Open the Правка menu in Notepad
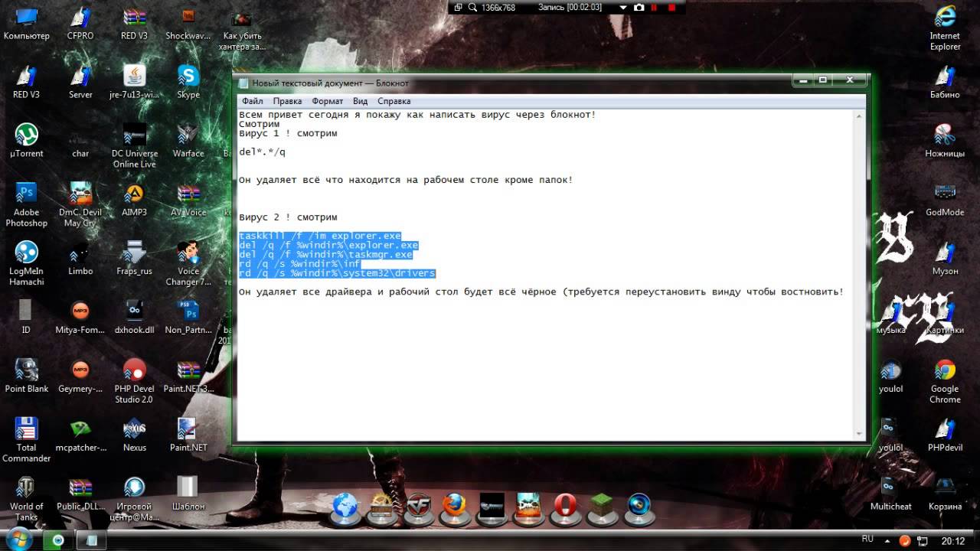 coord(287,101)
